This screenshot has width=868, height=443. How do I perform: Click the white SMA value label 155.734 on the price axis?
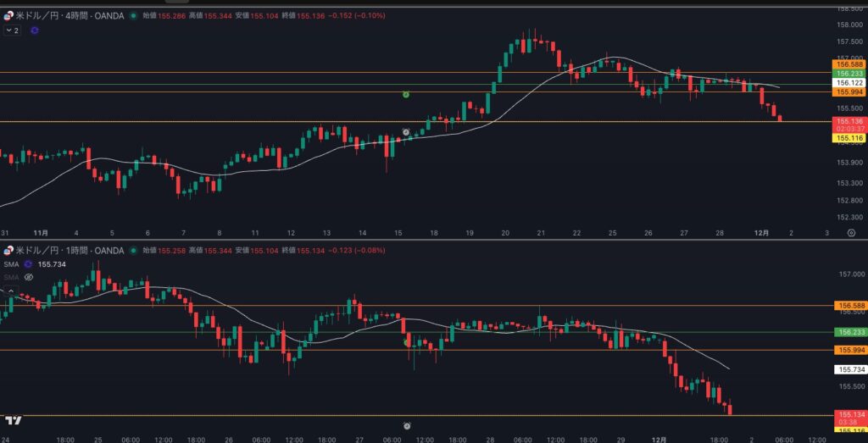tap(849, 370)
